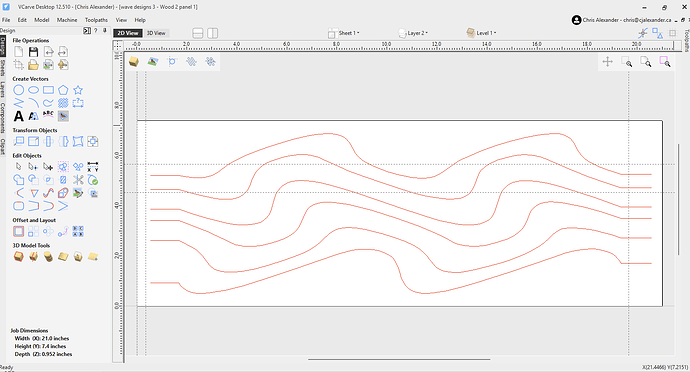690x372 pixels.
Task: Select the Draw Star tool
Action: [x=78, y=90]
